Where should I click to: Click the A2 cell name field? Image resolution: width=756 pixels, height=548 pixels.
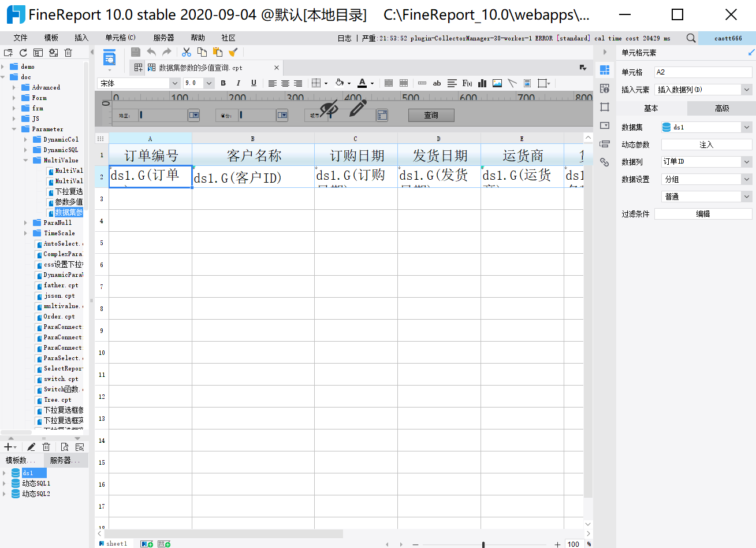703,72
